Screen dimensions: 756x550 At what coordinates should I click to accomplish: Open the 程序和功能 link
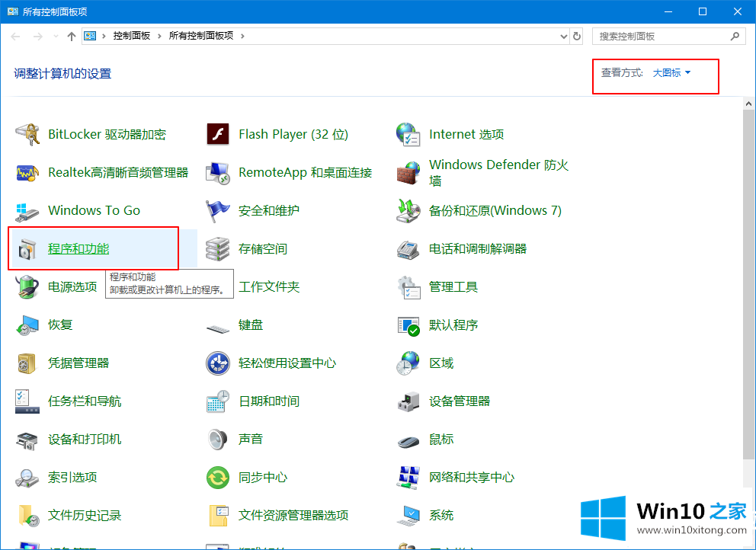pyautogui.click(x=78, y=249)
